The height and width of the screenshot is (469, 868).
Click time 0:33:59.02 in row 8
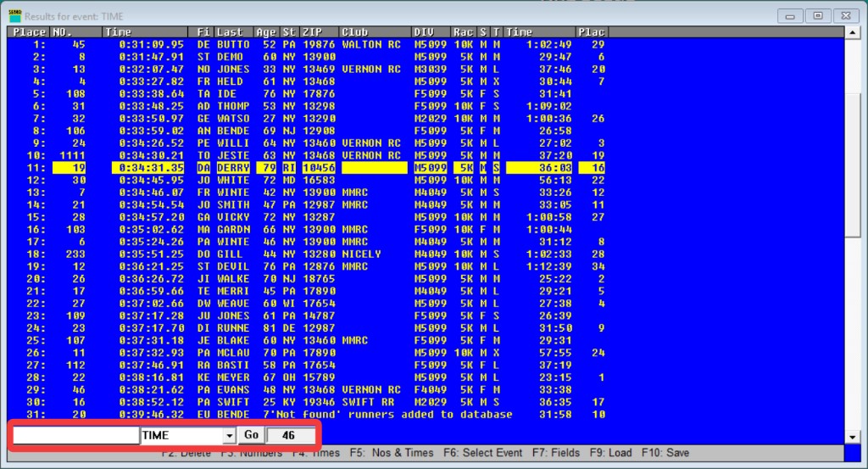[x=152, y=131]
